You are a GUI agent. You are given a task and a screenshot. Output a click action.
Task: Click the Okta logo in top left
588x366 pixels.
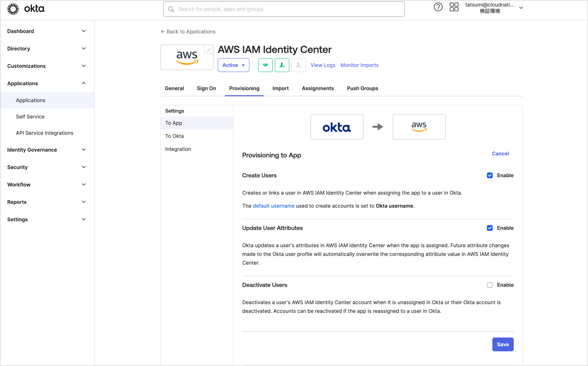tap(26, 9)
